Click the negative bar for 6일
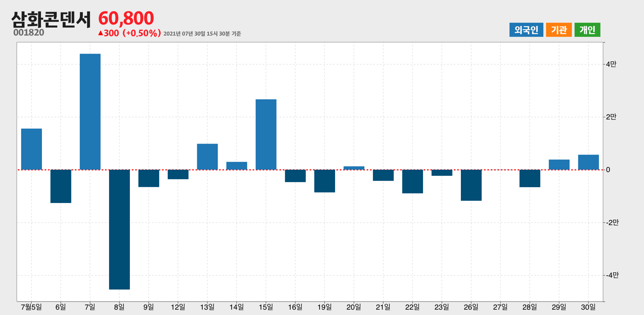 click(61, 186)
